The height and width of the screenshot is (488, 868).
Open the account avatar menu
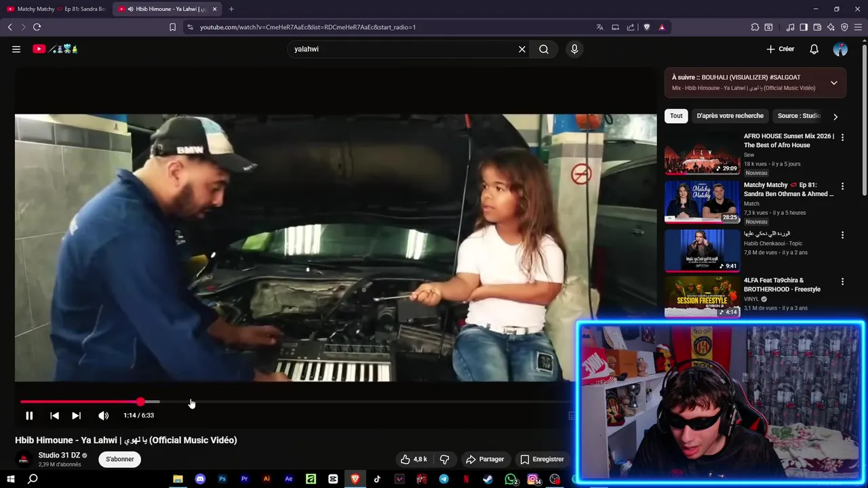[840, 49]
